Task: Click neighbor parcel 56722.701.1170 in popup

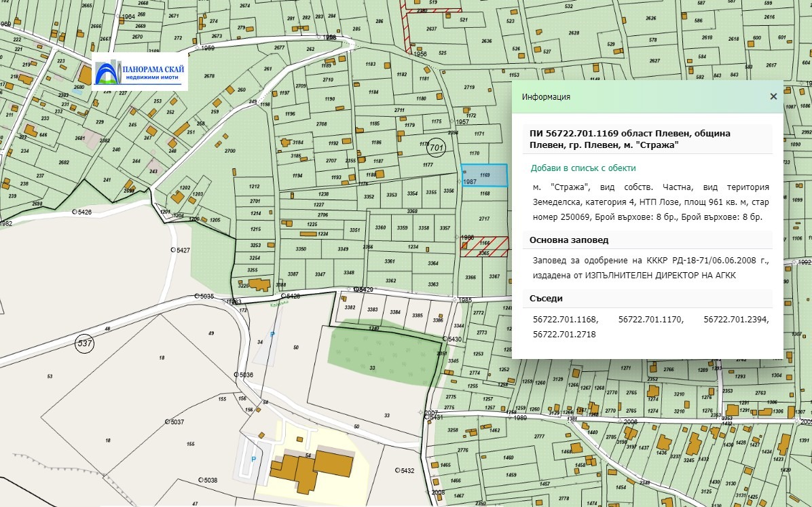Action: point(650,318)
